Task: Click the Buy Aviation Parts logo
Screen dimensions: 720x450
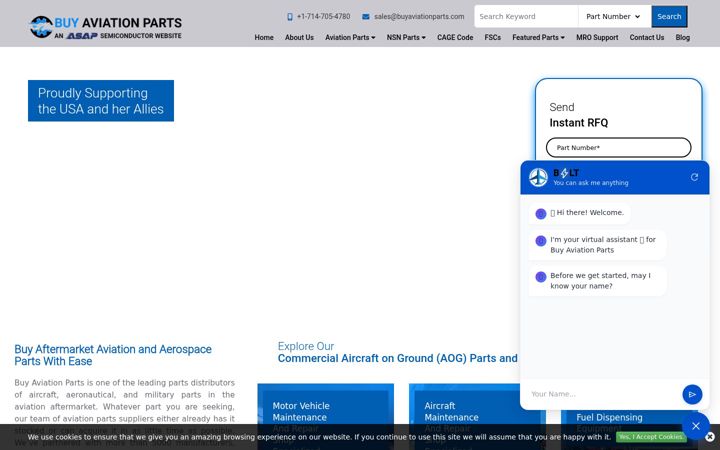Action: 105,27
